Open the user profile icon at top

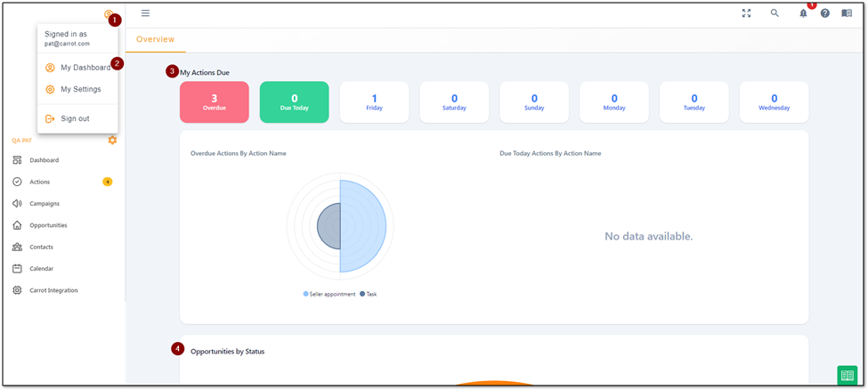coord(109,14)
